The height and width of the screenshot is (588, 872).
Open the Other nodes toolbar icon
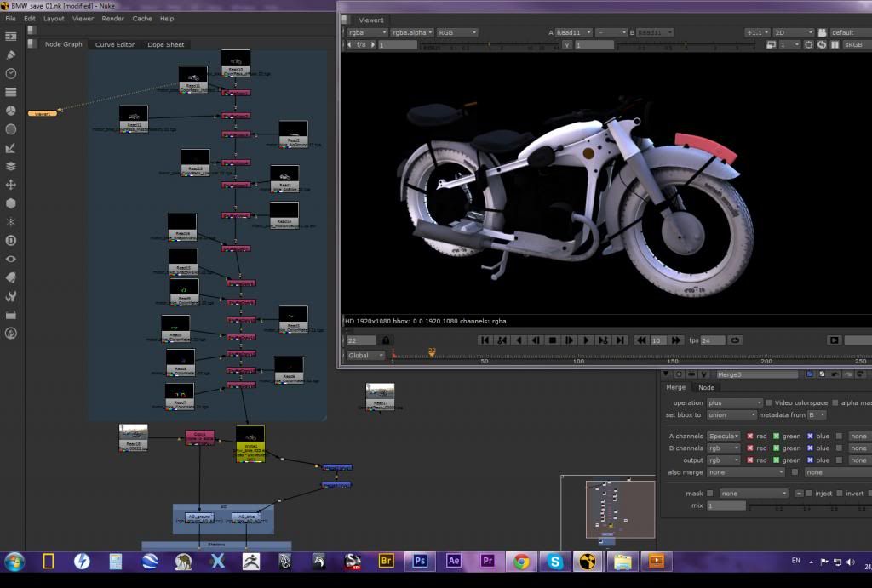(10, 315)
